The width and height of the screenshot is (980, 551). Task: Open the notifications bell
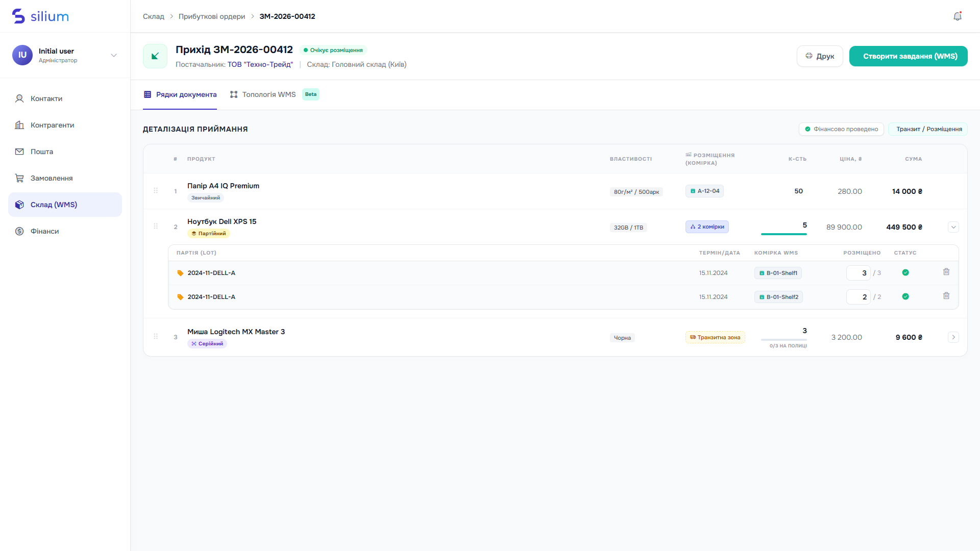pyautogui.click(x=958, y=16)
